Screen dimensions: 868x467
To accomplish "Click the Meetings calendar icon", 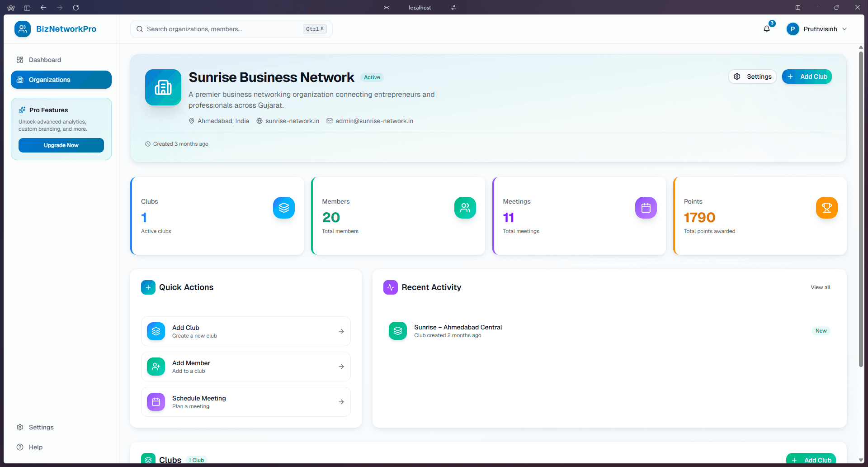I will [646, 208].
